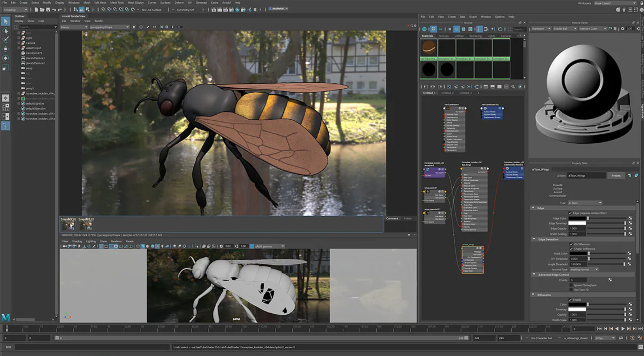644x356 pixels.
Task: Click the pause icon in the Material Viewer toolbar
Action: click(x=615, y=29)
